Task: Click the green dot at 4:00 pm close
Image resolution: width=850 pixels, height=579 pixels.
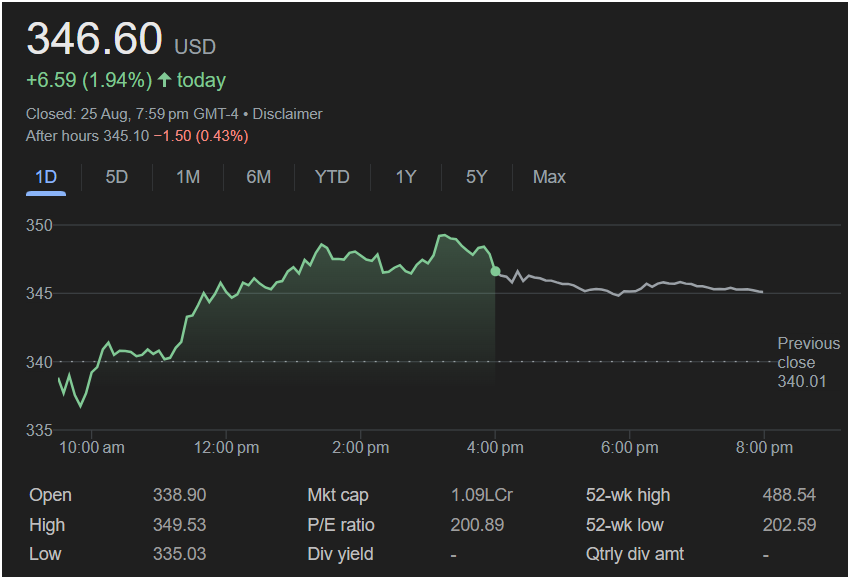Action: (x=496, y=271)
